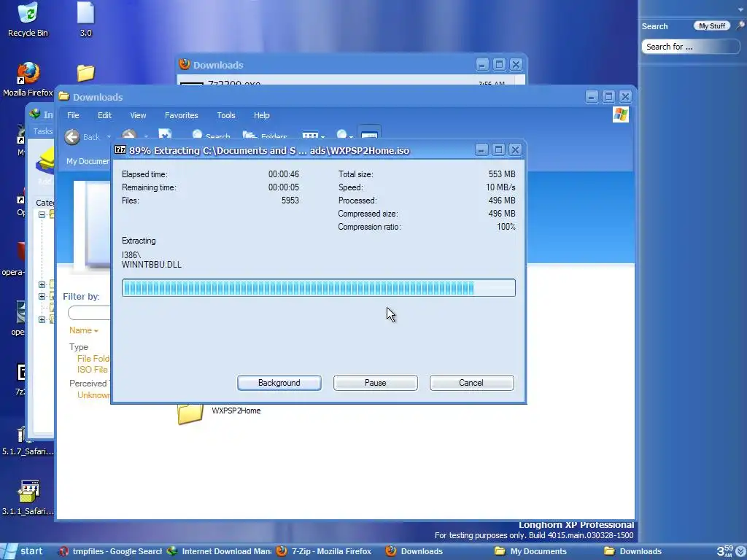Open Tasks menu in Internet Download Manager
Image resolution: width=747 pixels, height=560 pixels.
43,131
